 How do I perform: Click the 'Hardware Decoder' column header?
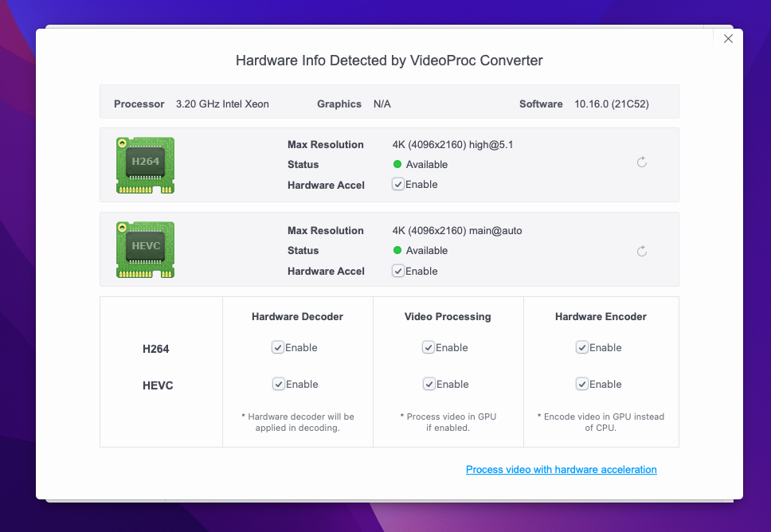tap(297, 317)
